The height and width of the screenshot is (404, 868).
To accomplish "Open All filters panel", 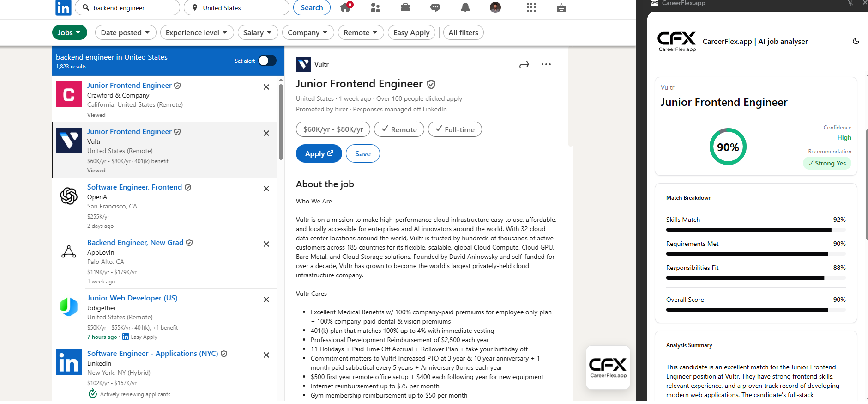I will click(464, 32).
